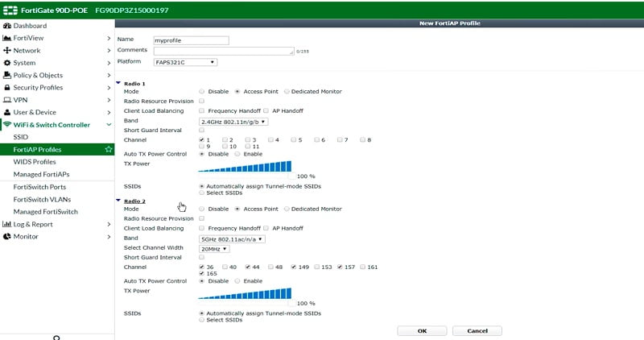The width and height of the screenshot is (644, 340).
Task: Open Radio 2 Band dropdown 5GHz
Action: click(232, 238)
